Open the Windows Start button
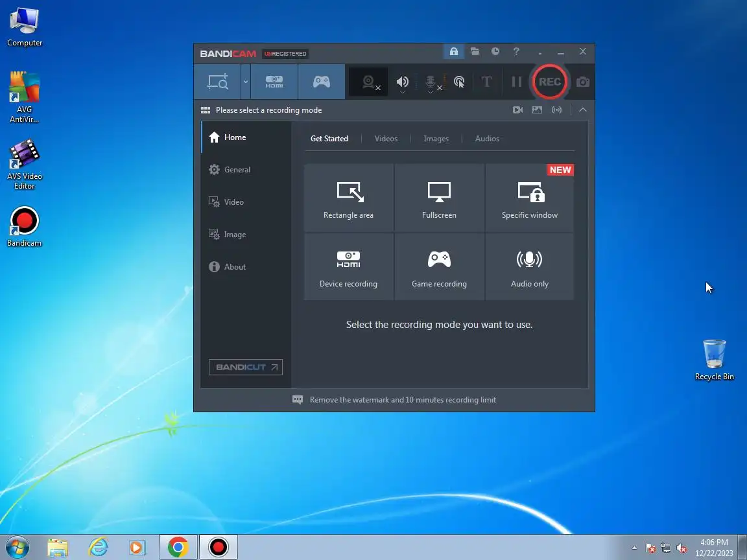This screenshot has height=560, width=747. pos(17,547)
